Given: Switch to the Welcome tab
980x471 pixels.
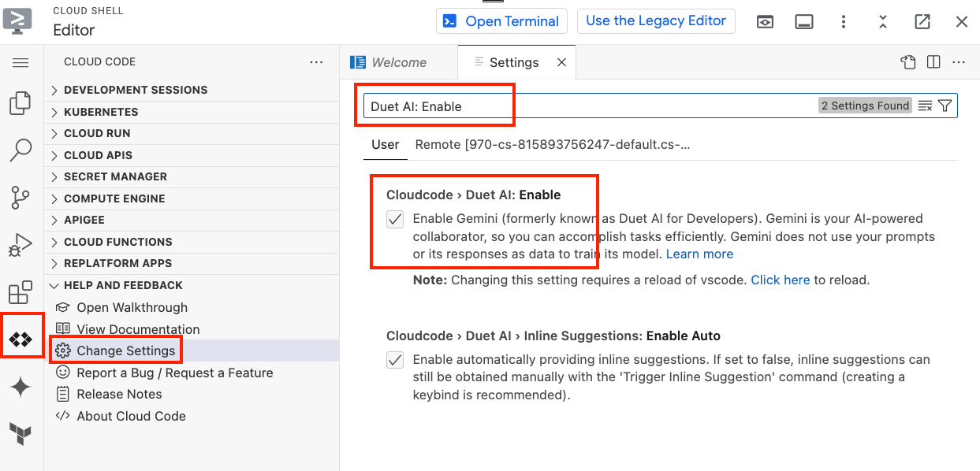Looking at the screenshot, I should pos(399,62).
